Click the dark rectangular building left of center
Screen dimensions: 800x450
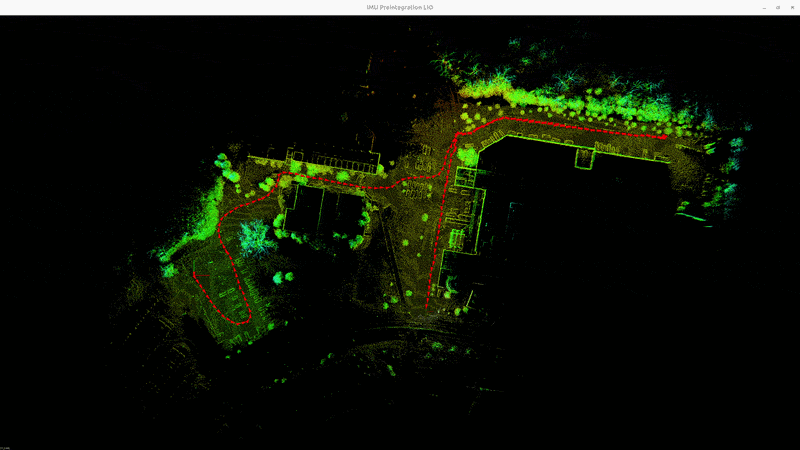[x=322, y=213]
